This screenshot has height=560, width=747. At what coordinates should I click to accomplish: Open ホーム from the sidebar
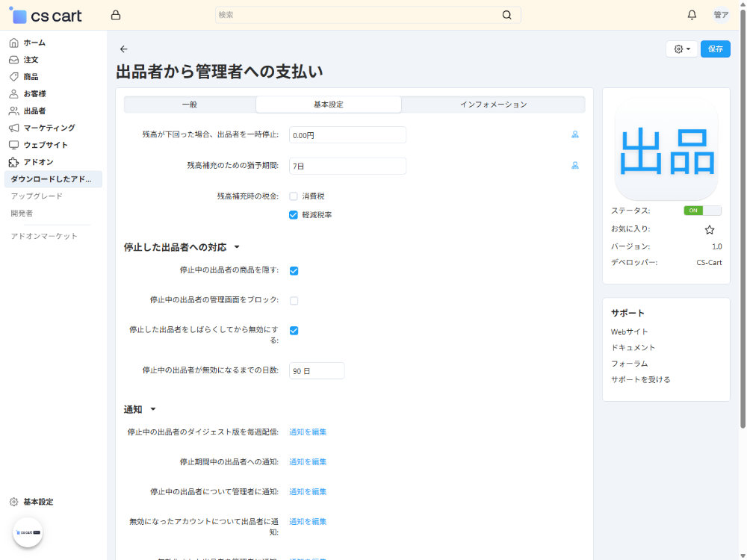click(x=34, y=43)
